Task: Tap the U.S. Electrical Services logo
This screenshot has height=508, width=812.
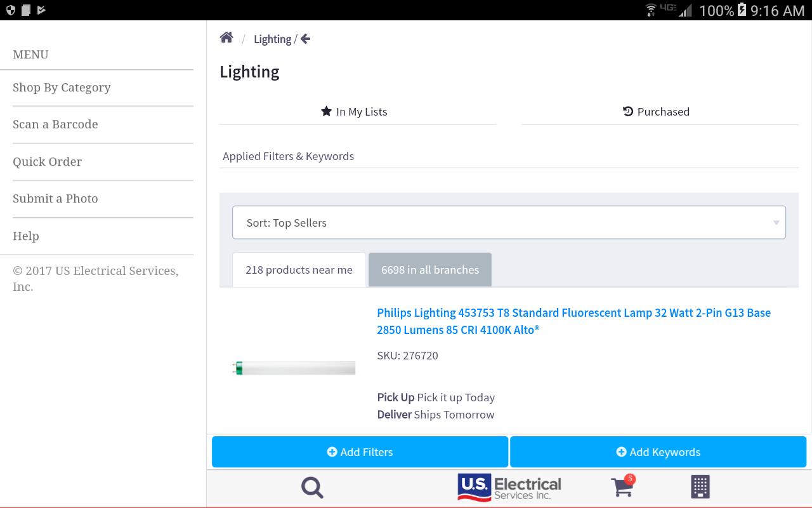Action: click(x=509, y=488)
